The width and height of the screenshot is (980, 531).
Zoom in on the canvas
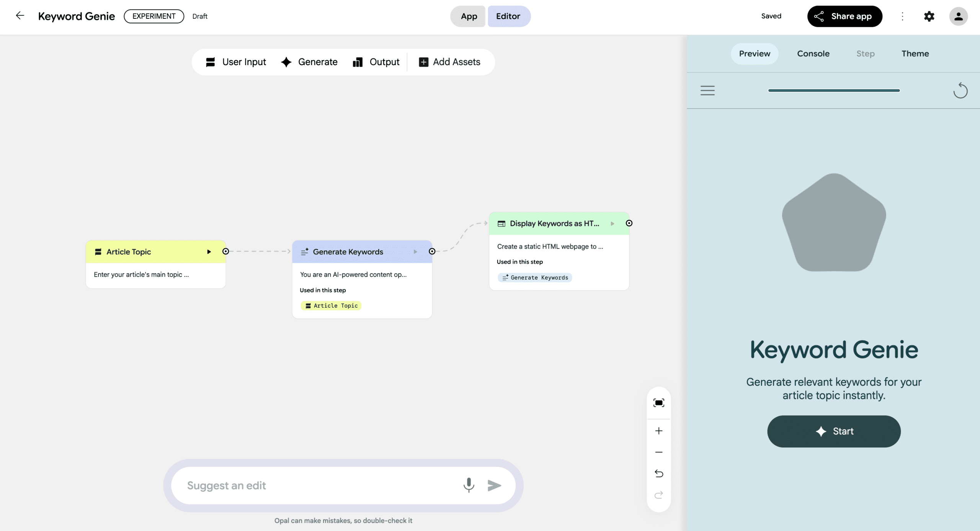click(659, 431)
